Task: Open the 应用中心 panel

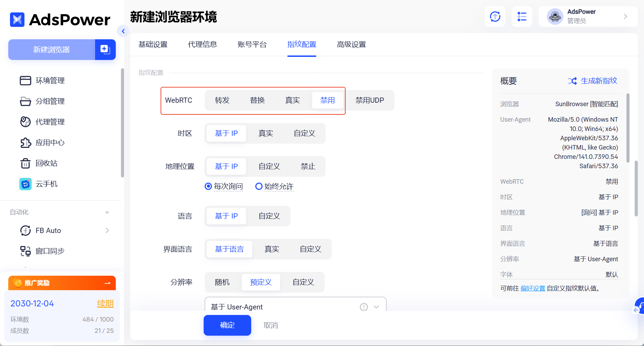Action: pos(50,143)
